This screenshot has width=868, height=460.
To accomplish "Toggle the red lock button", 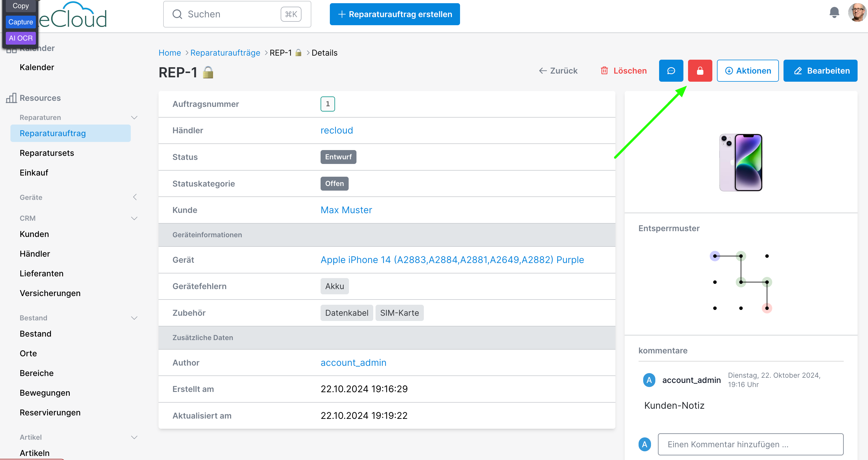I will [700, 71].
